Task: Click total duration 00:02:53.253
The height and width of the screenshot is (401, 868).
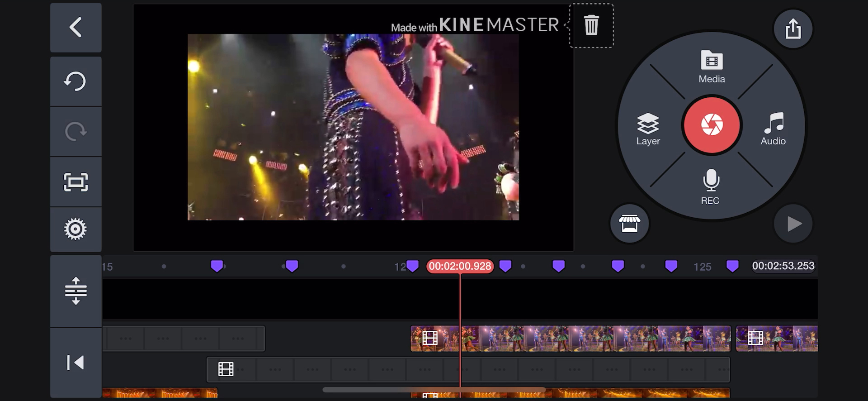Action: click(783, 266)
